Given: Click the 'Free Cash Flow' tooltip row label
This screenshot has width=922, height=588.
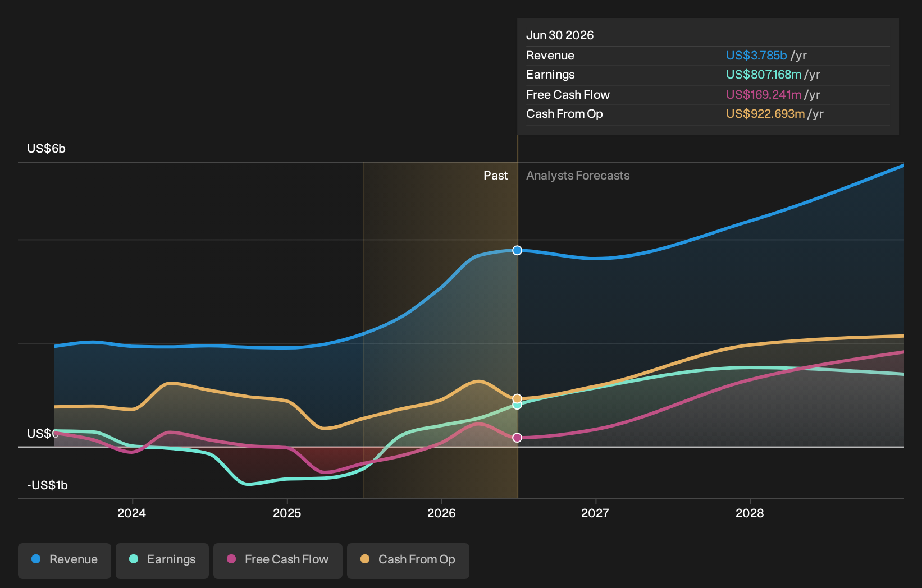Looking at the screenshot, I should pyautogui.click(x=568, y=95).
